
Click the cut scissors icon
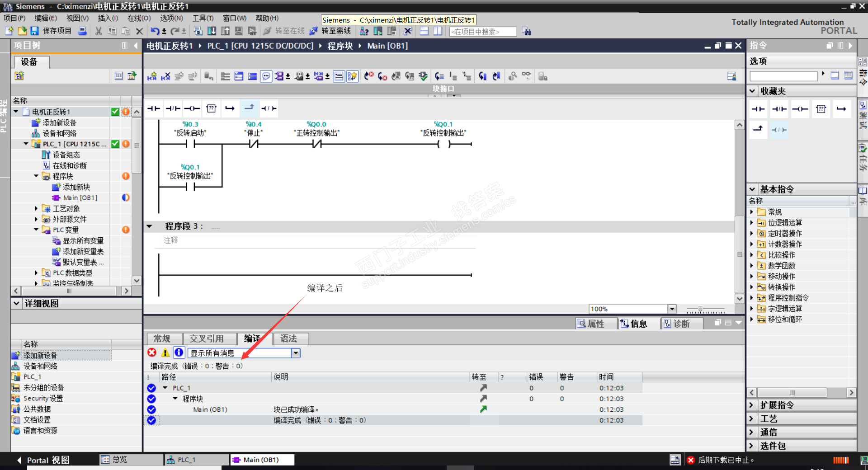pyautogui.click(x=99, y=31)
